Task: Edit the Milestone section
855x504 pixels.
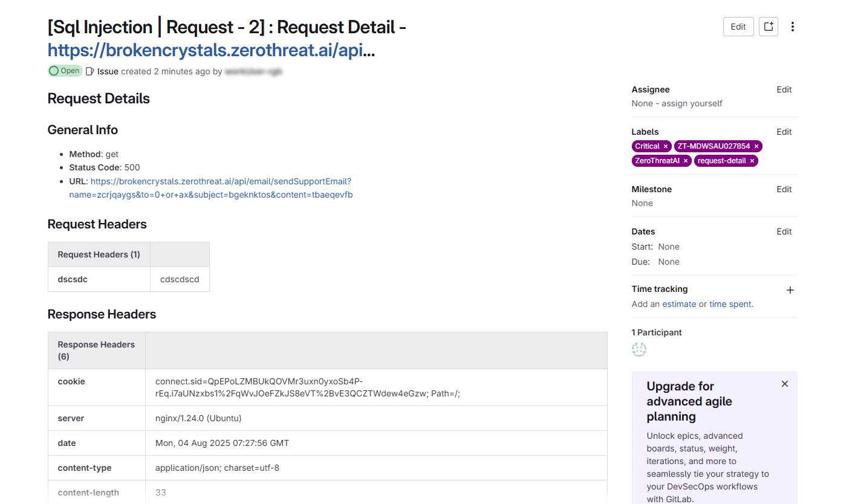Action: coord(784,189)
